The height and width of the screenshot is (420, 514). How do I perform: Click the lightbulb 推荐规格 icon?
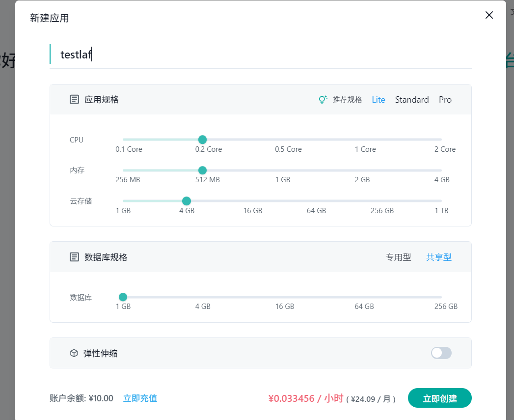click(x=323, y=99)
